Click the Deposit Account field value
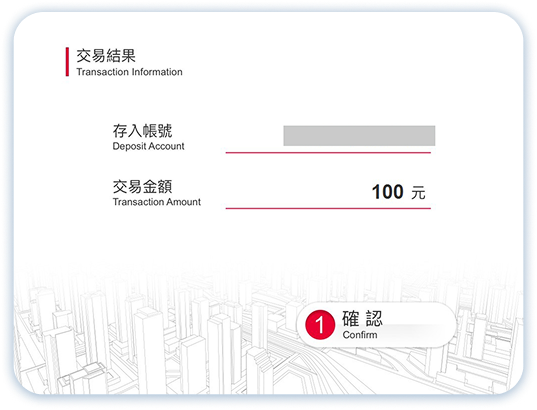Image resolution: width=537 pixels, height=410 pixels. (359, 136)
